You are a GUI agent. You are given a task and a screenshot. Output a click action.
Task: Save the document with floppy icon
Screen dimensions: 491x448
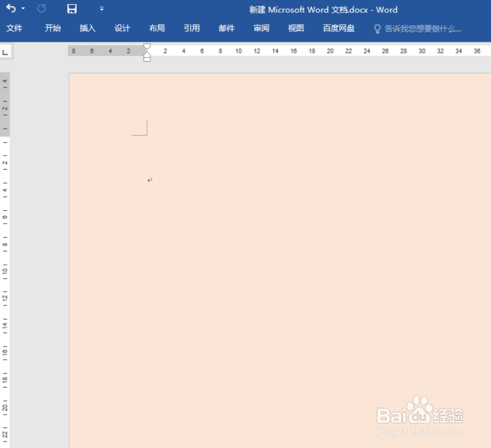72,8
